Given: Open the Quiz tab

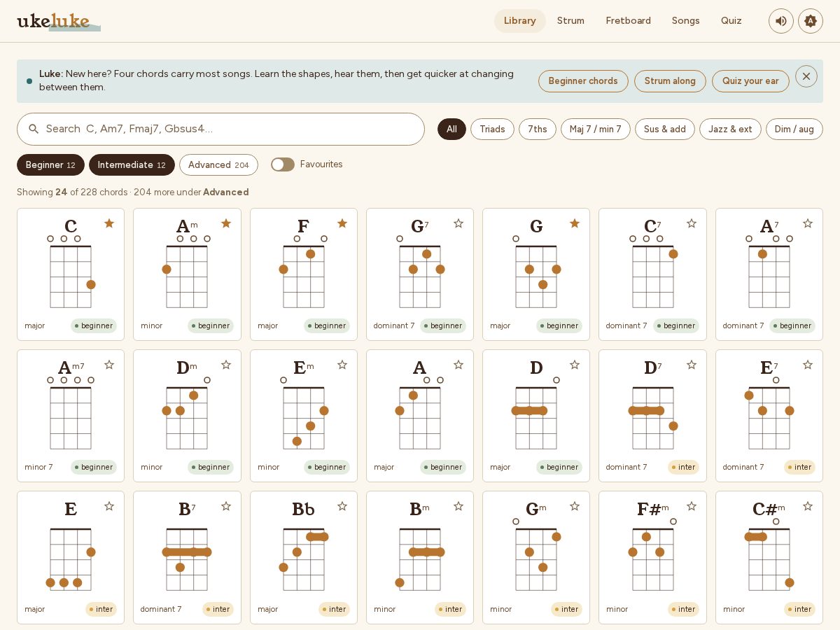Looking at the screenshot, I should click(x=731, y=21).
